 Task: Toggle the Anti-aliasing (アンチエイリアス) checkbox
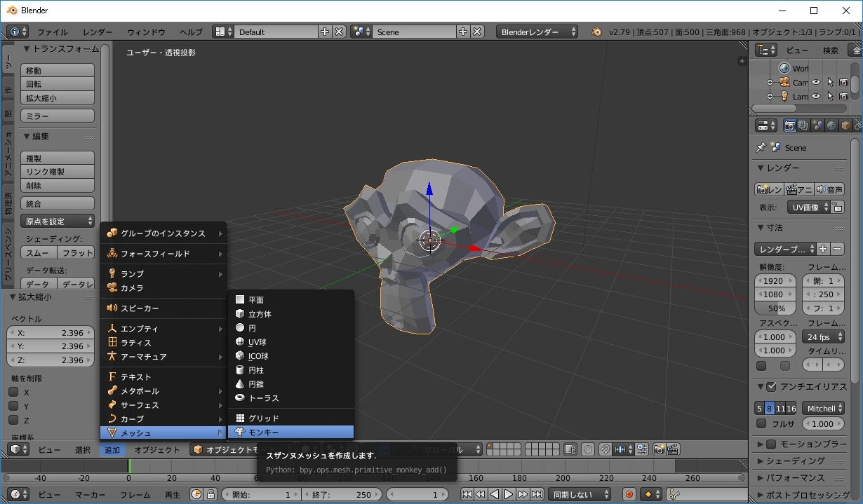772,386
